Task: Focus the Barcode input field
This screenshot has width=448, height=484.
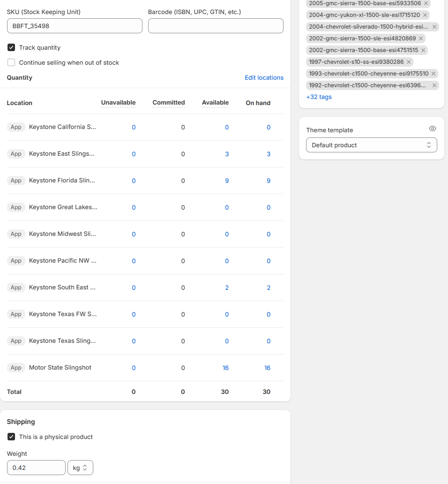Action: pyautogui.click(x=216, y=26)
